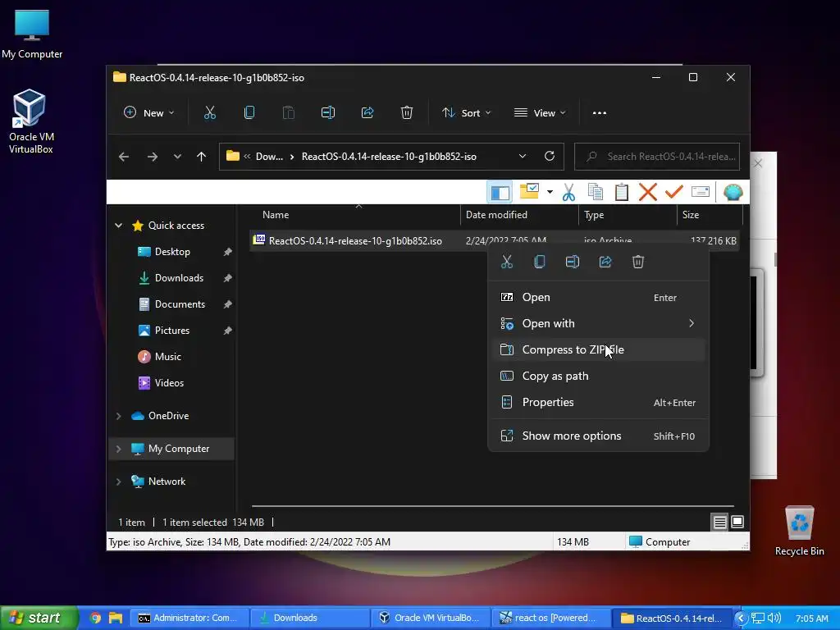The width and height of the screenshot is (840, 630).
Task: Click the Delete trash icon in the command bar
Action: pyautogui.click(x=407, y=112)
